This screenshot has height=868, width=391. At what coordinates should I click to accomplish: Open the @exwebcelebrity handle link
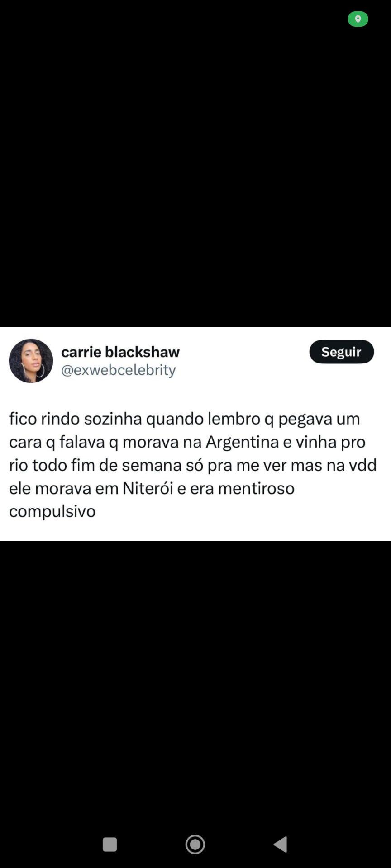tap(118, 370)
